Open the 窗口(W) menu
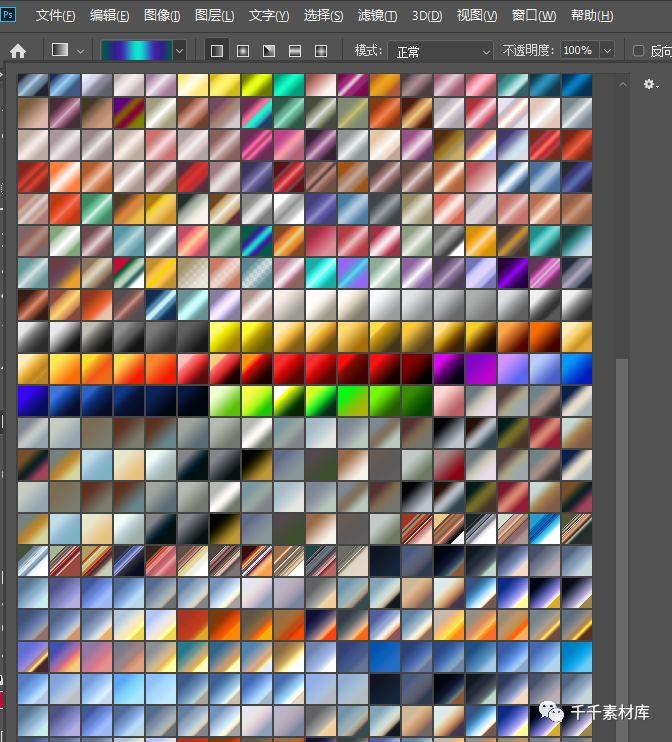Screen dimensions: 672x742 point(534,16)
